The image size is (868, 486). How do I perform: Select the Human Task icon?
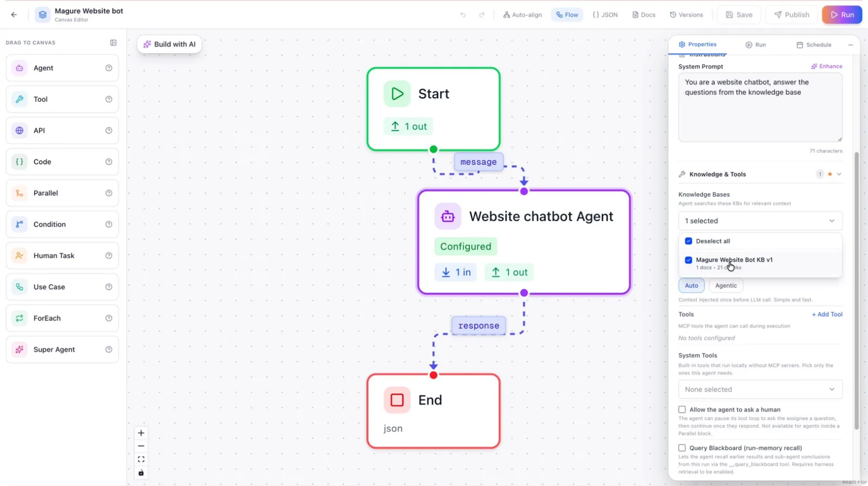(x=20, y=255)
